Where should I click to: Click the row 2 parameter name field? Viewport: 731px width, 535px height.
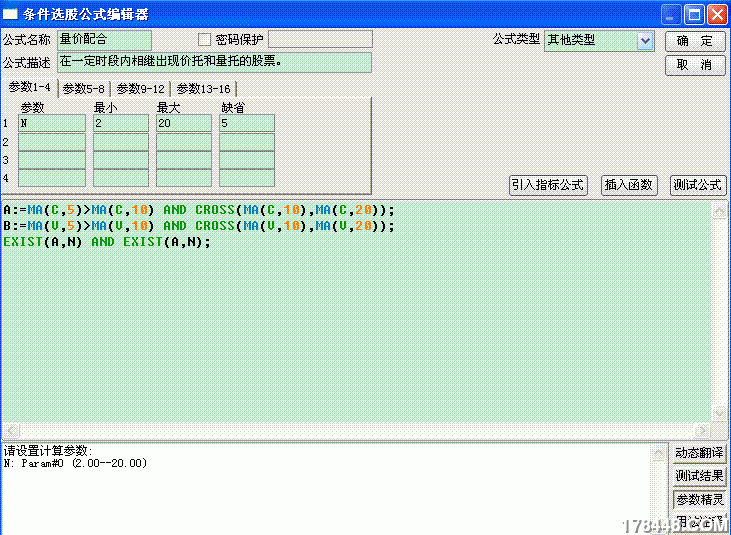pos(52,142)
